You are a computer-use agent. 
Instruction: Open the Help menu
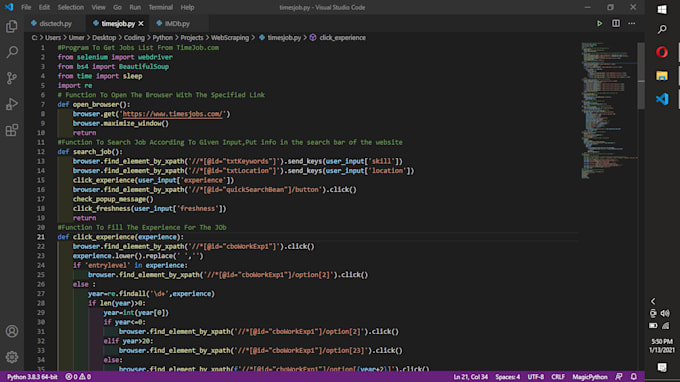click(x=187, y=7)
